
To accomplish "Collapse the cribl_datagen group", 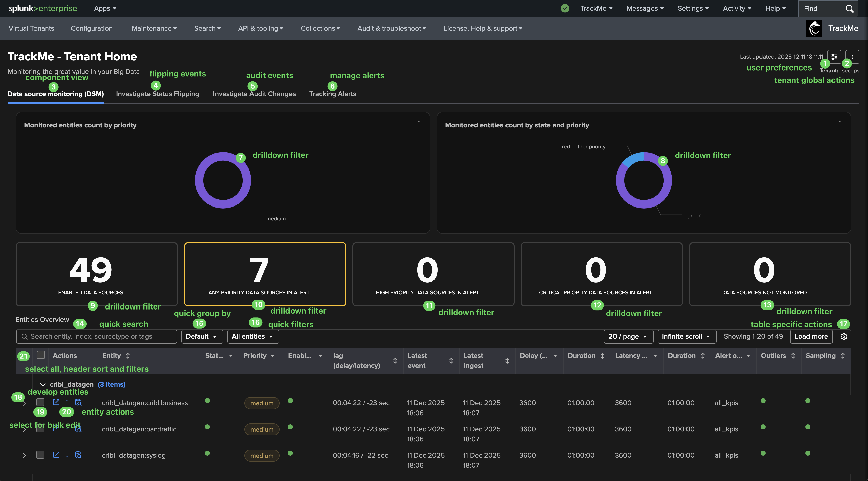I will pyautogui.click(x=43, y=384).
